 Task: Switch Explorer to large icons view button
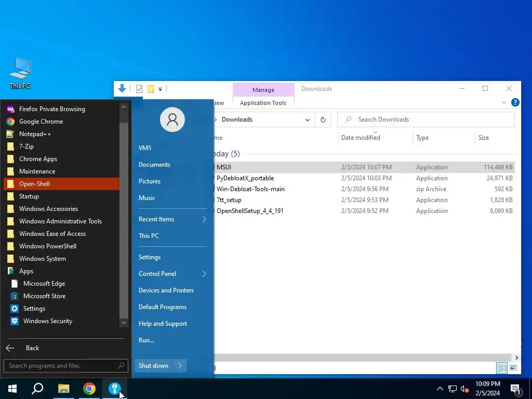pos(513,368)
